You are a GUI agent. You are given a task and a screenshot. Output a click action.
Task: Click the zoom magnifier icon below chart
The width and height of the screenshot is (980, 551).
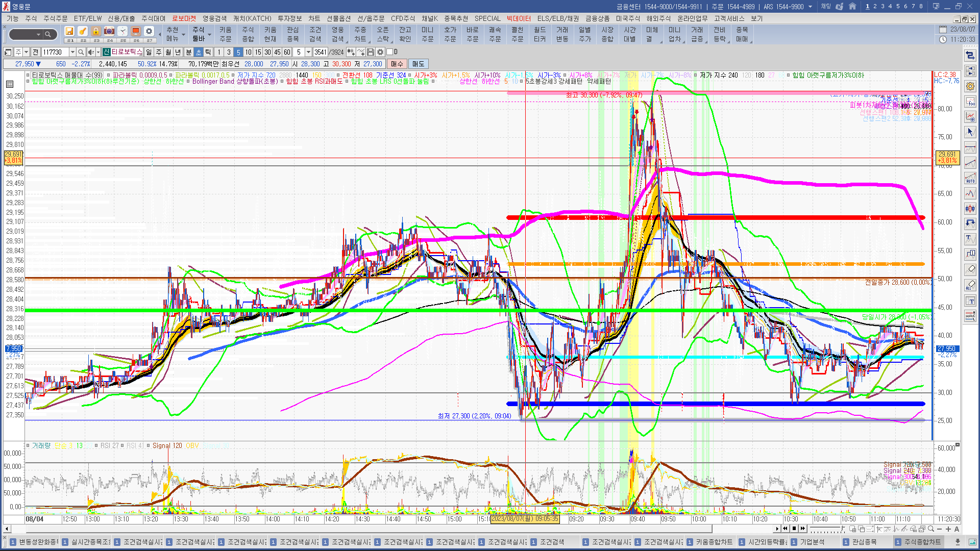click(931, 529)
